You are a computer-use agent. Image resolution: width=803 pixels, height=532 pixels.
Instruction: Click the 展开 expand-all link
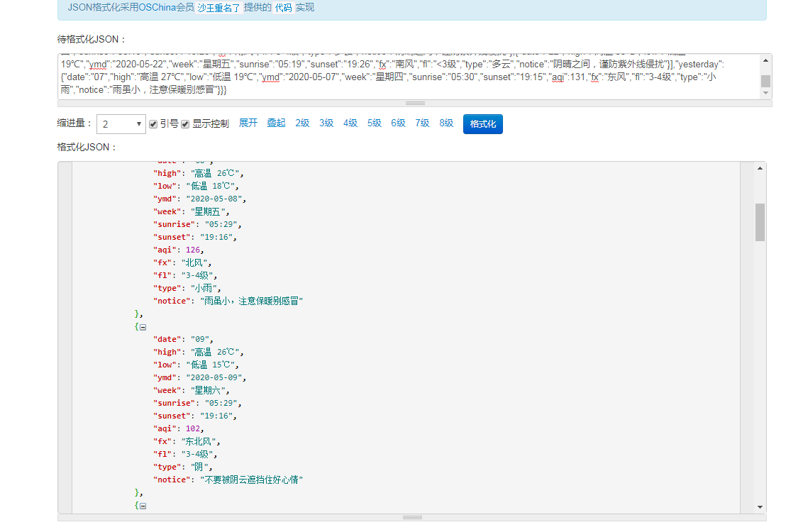248,123
